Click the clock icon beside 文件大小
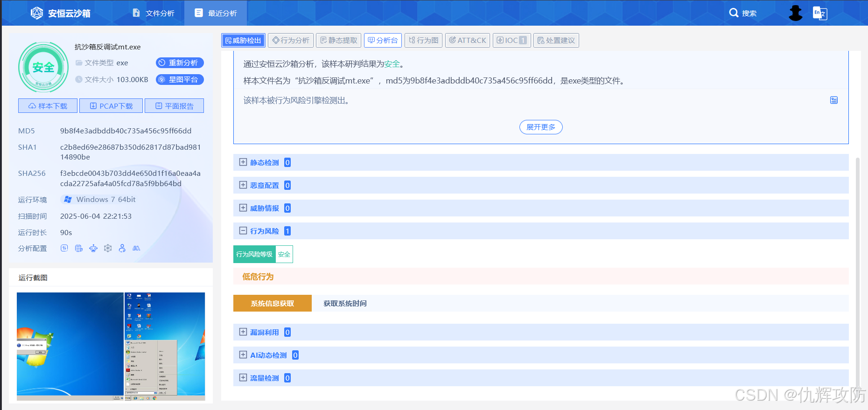868x410 pixels. [79, 79]
